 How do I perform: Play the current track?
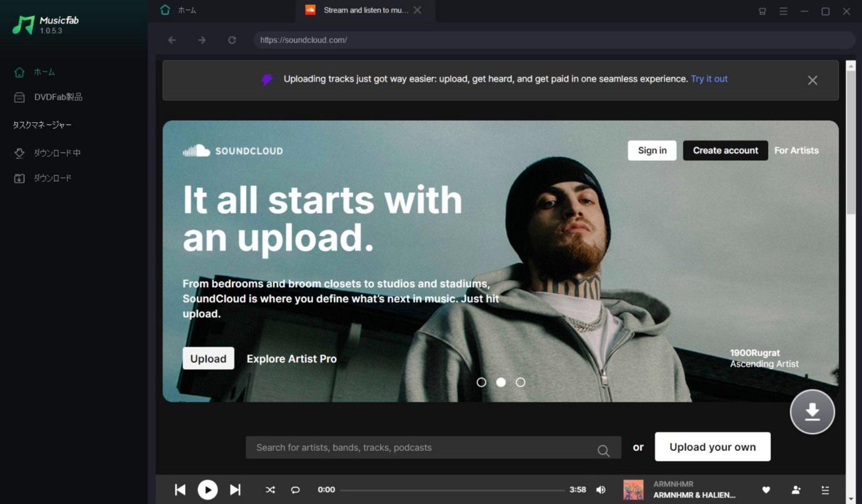[x=208, y=490]
